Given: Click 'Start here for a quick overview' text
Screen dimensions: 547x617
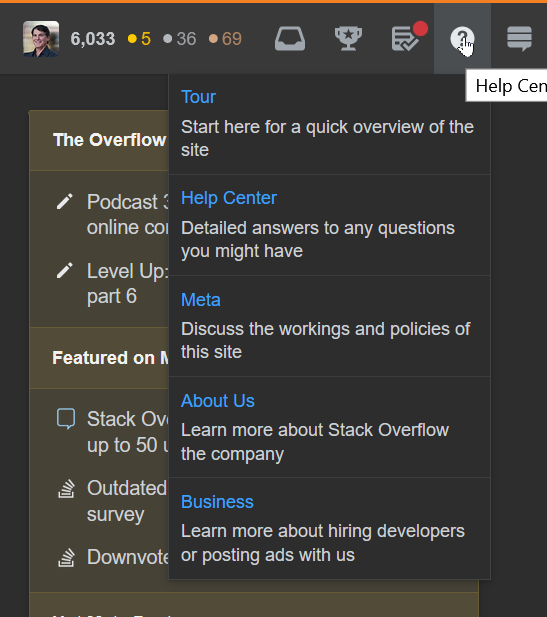Looking at the screenshot, I should [x=327, y=139].
